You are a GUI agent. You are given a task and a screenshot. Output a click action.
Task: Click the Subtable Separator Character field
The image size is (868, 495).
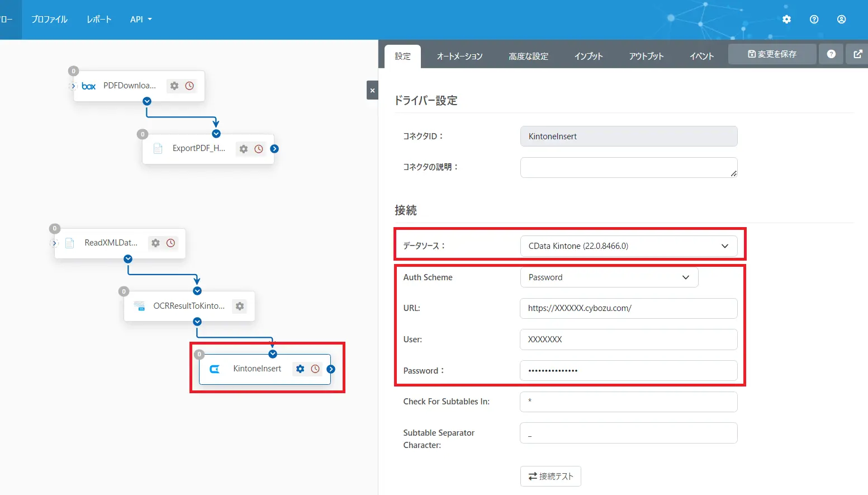click(x=629, y=433)
